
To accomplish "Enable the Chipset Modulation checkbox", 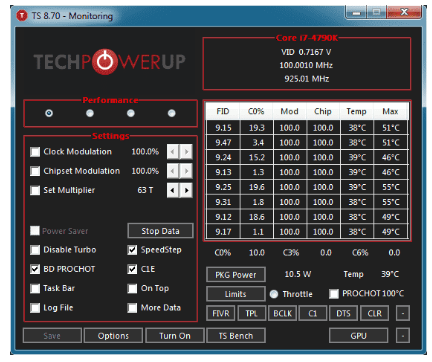I will (35, 171).
